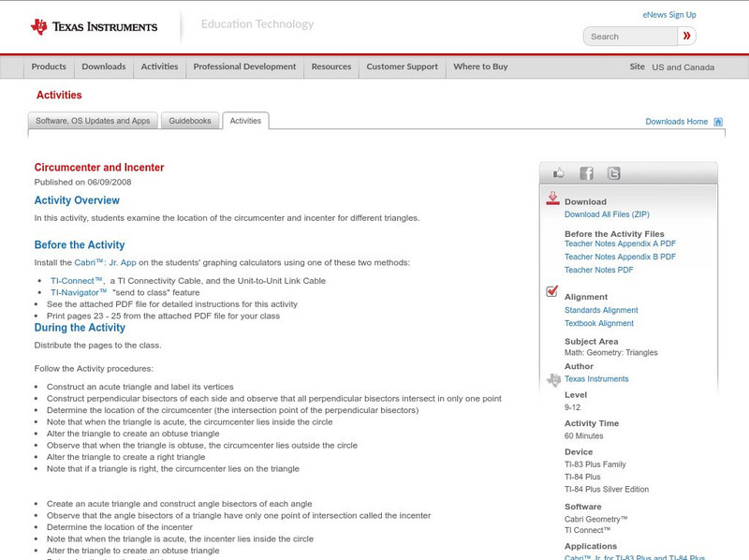Click the Education Technology header text
Viewport: 749px width, 560px height.
[x=257, y=24]
